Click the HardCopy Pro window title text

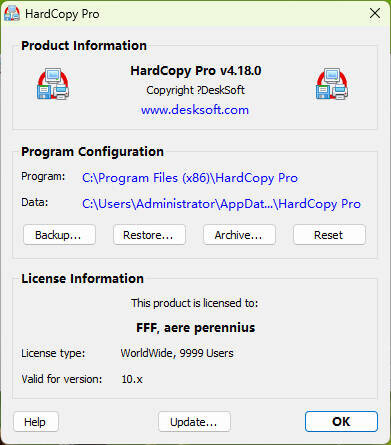pos(62,14)
